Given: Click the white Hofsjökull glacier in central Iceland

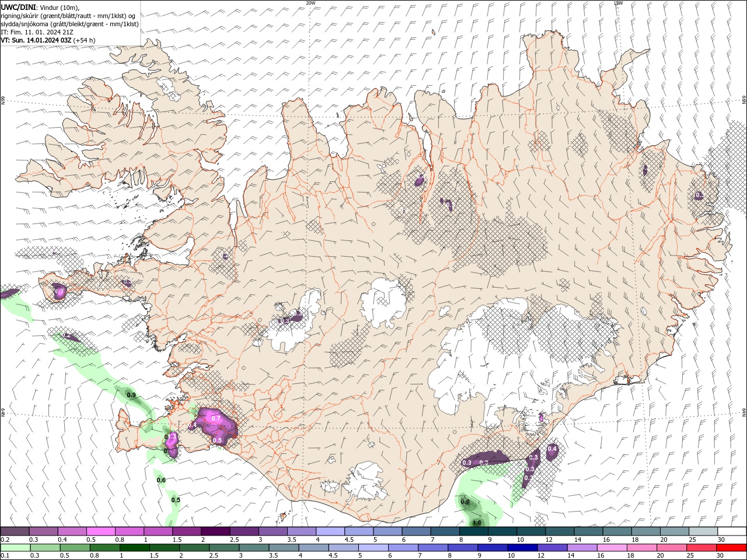Looking at the screenshot, I should pyautogui.click(x=382, y=302).
